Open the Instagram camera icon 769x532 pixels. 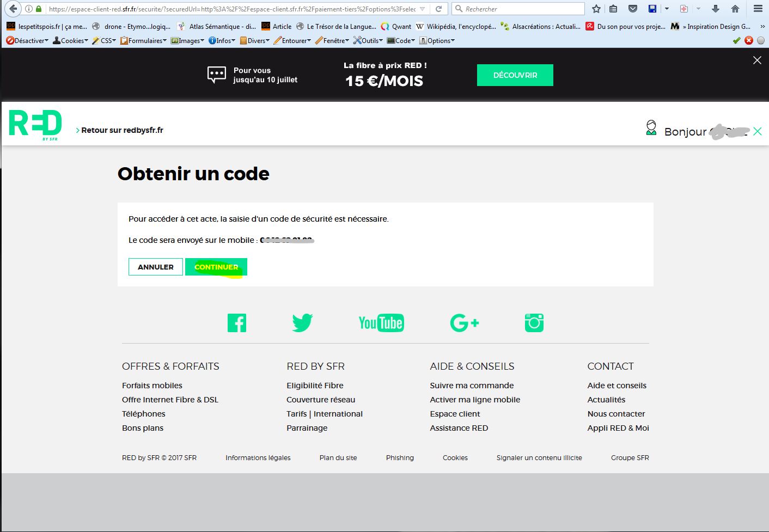pyautogui.click(x=534, y=323)
